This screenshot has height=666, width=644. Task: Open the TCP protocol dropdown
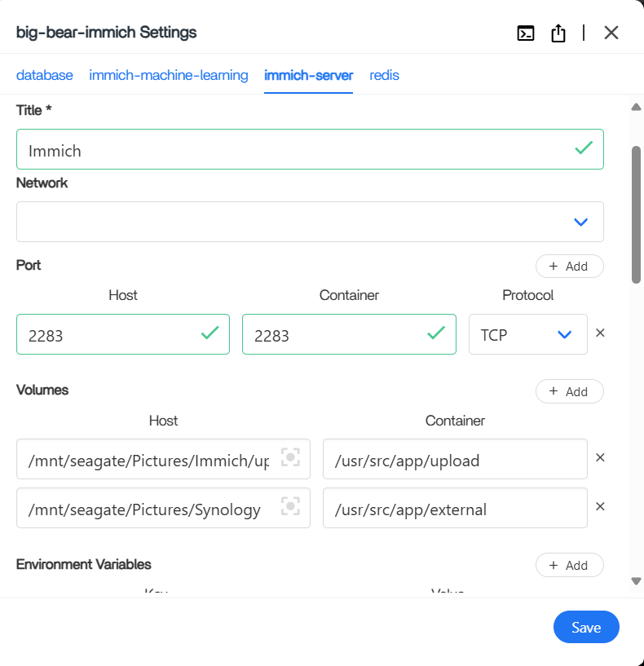(x=528, y=334)
